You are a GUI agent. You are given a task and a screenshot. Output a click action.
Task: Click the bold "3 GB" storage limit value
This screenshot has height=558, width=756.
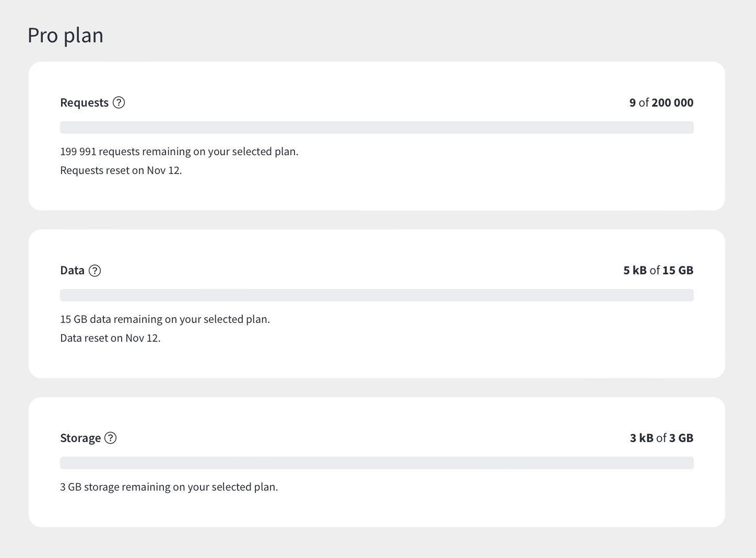click(681, 438)
